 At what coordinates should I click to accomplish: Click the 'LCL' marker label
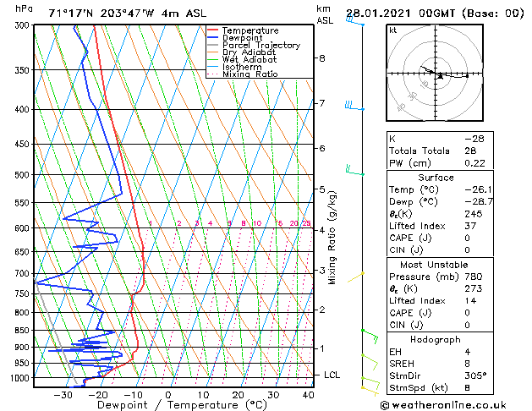tap(332, 375)
